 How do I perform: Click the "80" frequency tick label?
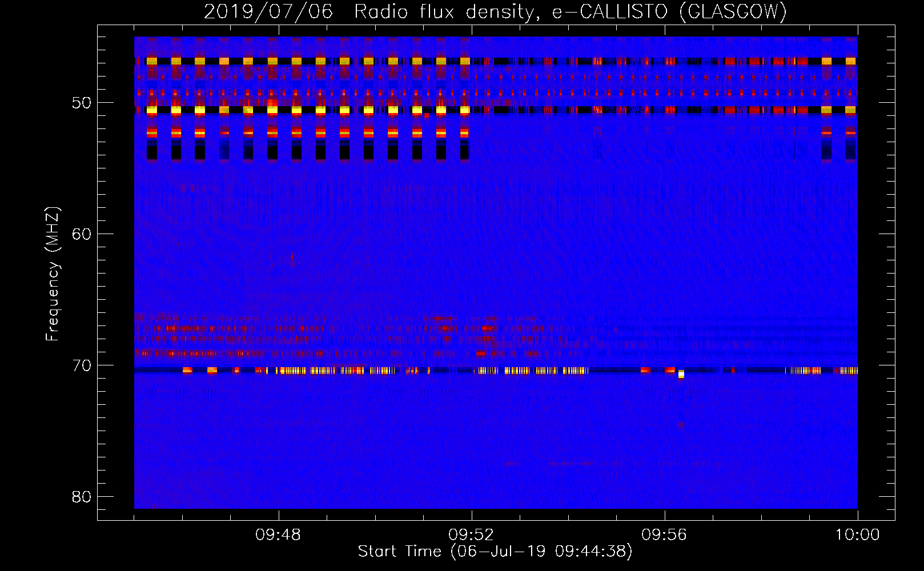coord(82,497)
